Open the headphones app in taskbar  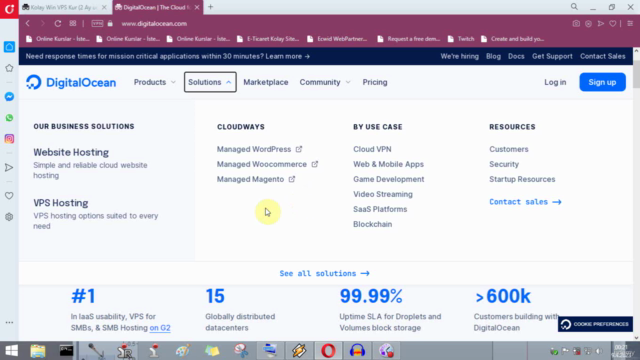pyautogui.click(x=357, y=351)
